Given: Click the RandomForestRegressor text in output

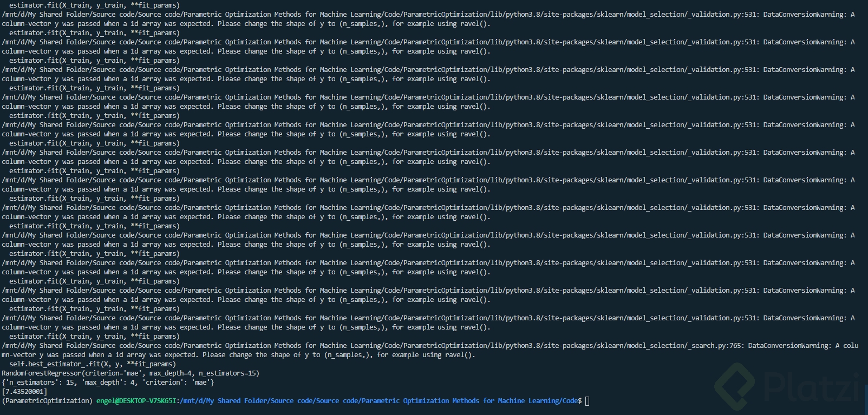Looking at the screenshot, I should point(41,373).
